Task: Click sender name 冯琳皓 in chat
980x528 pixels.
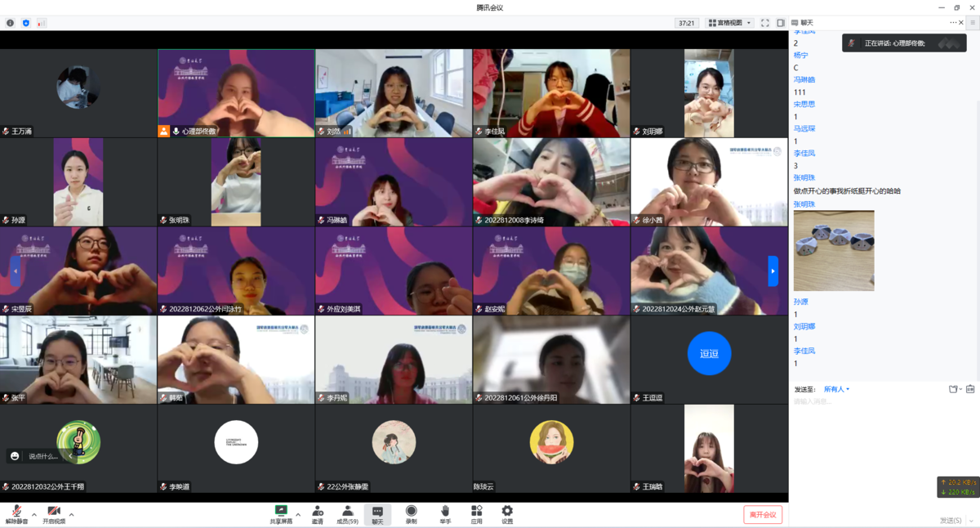Action: point(804,80)
